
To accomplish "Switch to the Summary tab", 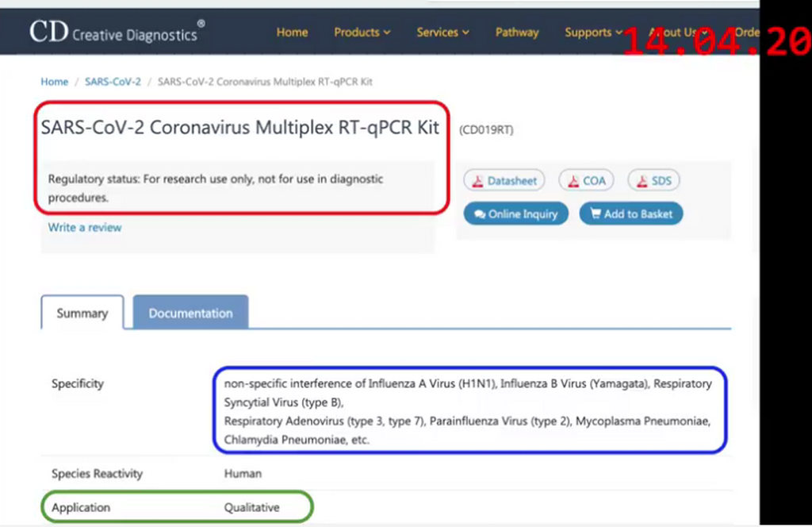I will pos(82,313).
